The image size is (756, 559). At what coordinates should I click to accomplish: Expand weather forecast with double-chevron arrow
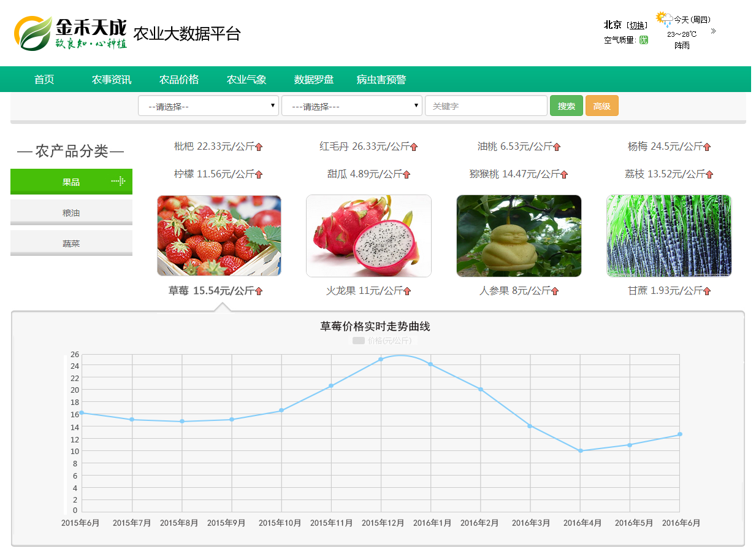(x=713, y=31)
